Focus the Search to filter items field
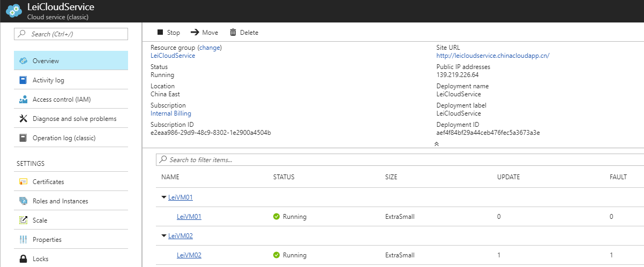 (x=400, y=159)
